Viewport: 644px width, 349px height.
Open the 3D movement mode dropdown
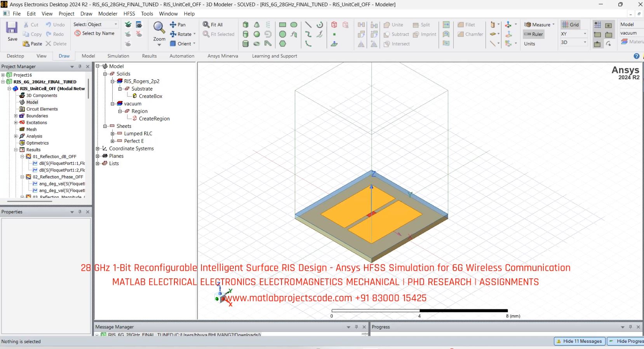coord(573,42)
